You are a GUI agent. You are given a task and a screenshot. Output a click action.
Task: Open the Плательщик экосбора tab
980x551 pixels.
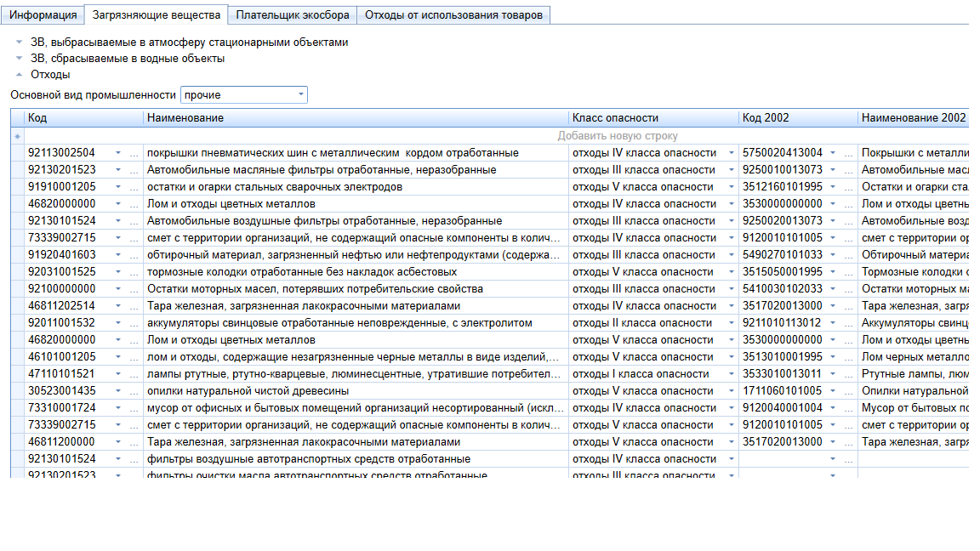point(293,15)
